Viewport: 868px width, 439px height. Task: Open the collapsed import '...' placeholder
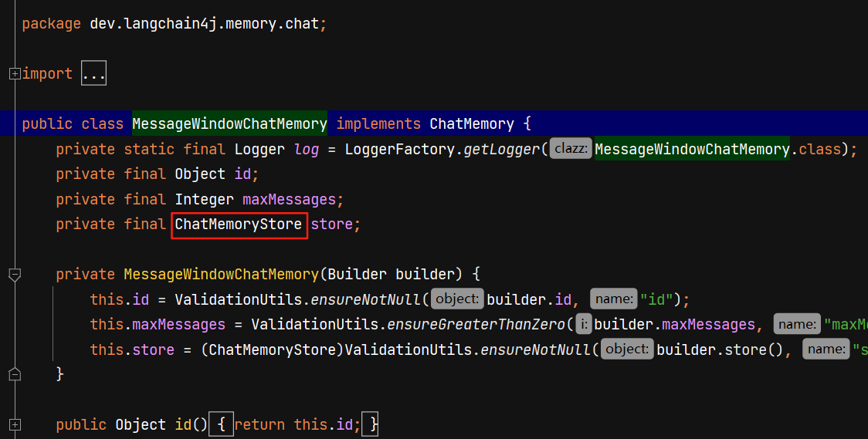click(93, 73)
